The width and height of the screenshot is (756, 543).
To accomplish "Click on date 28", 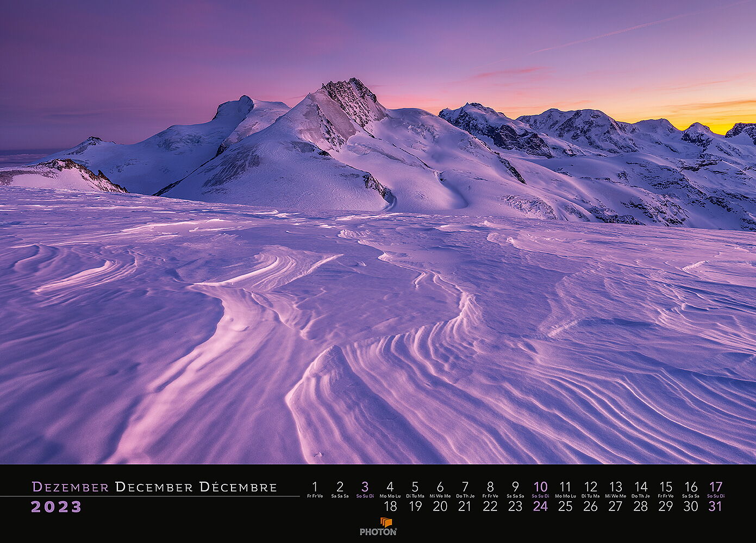I will (x=641, y=506).
